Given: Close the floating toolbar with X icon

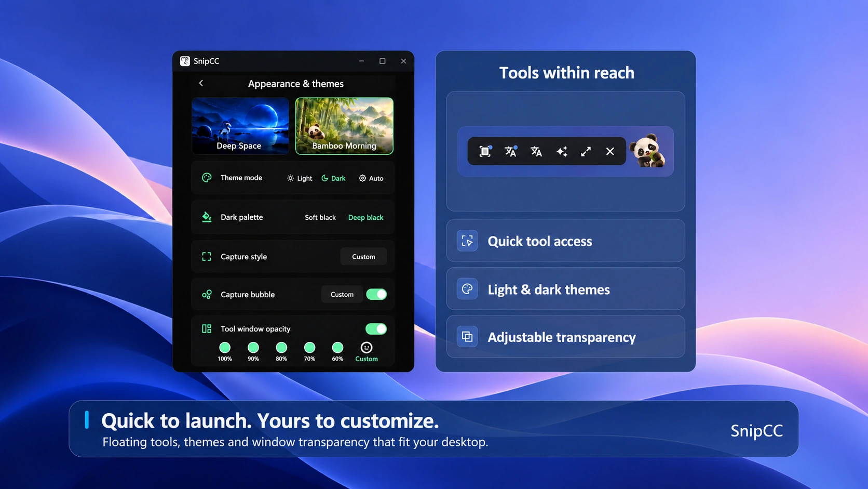Looking at the screenshot, I should (610, 151).
